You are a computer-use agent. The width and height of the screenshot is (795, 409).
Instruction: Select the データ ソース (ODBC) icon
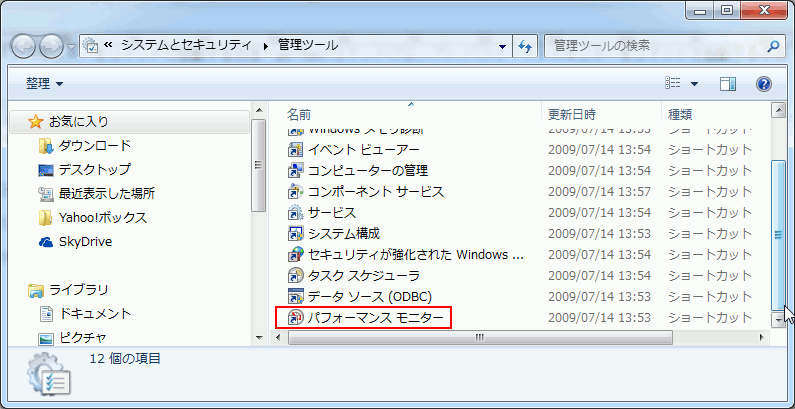pos(295,296)
